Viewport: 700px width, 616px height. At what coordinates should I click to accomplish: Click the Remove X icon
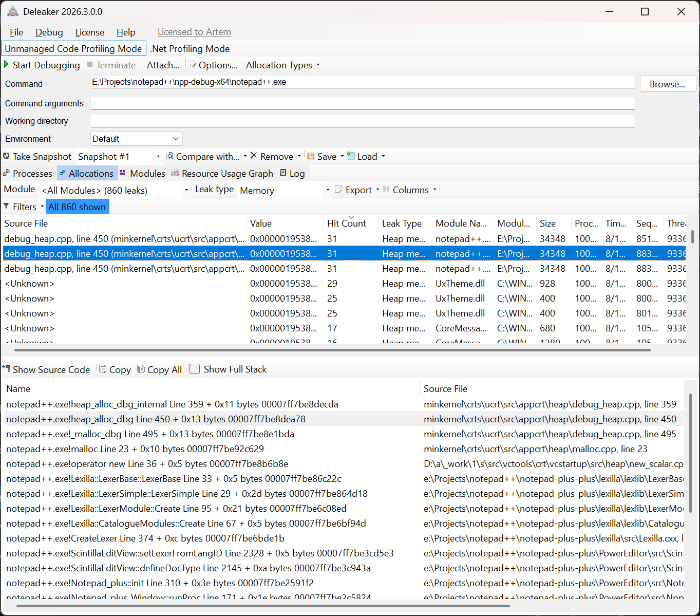[254, 156]
